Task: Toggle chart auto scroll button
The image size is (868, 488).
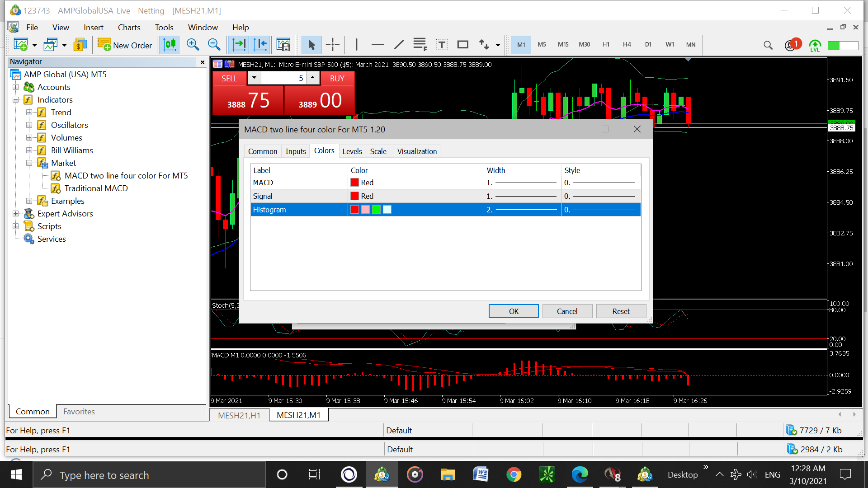Action: tap(239, 45)
